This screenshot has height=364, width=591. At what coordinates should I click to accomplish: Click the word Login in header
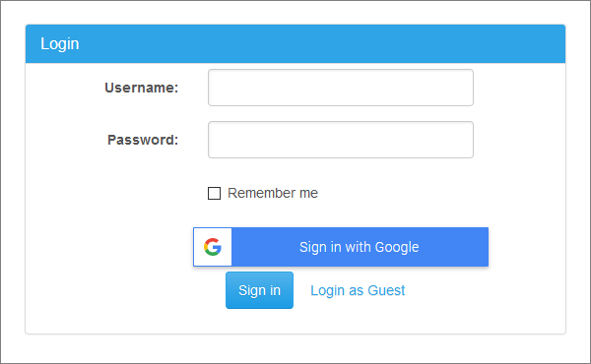point(59,44)
